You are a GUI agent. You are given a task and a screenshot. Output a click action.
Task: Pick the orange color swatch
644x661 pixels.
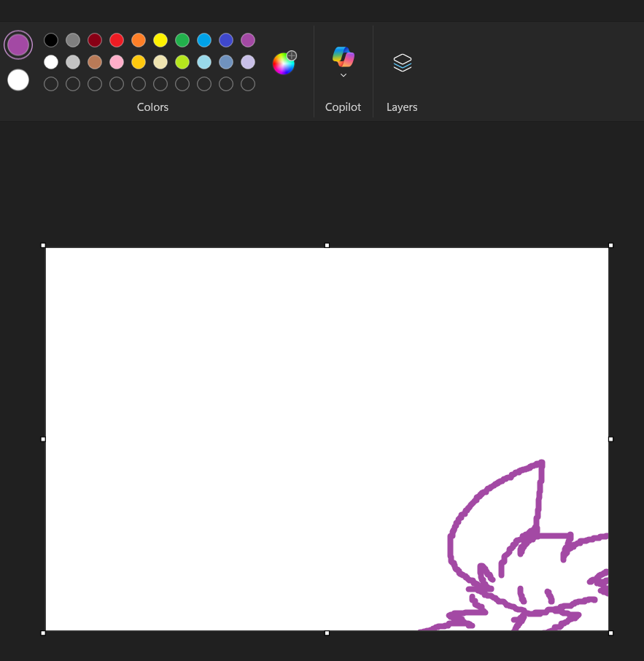[139, 40]
